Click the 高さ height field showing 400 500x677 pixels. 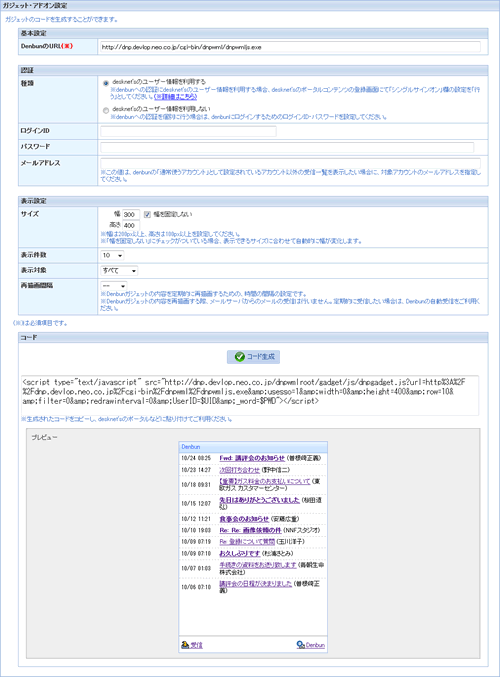[131, 225]
